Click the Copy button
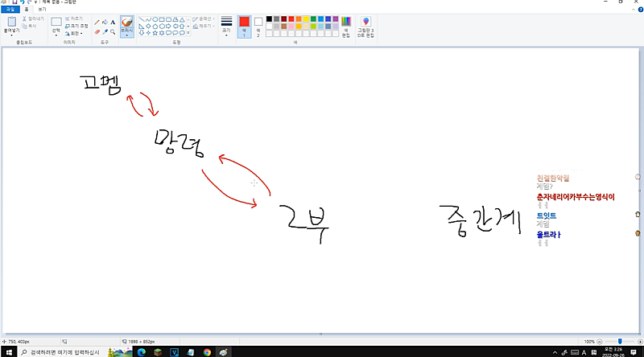 [29, 27]
